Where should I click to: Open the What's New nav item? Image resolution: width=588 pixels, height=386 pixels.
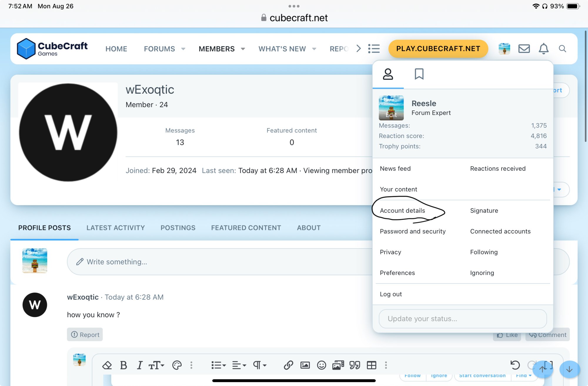coord(282,49)
